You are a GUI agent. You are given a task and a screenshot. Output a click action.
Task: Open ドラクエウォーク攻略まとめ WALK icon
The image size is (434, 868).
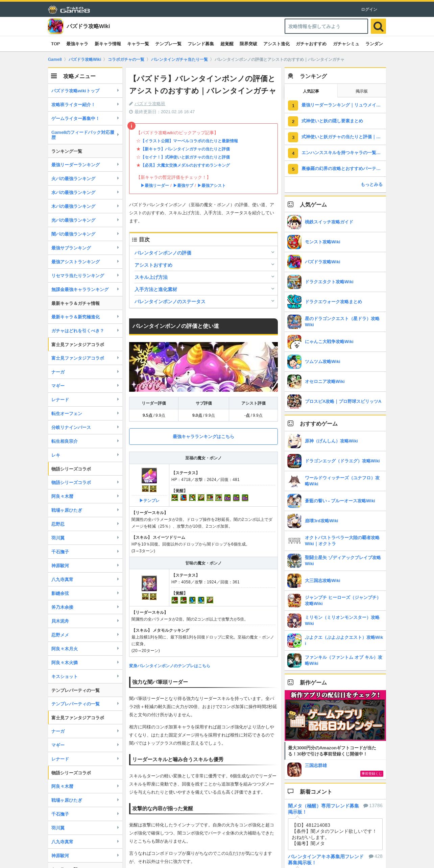click(x=294, y=302)
